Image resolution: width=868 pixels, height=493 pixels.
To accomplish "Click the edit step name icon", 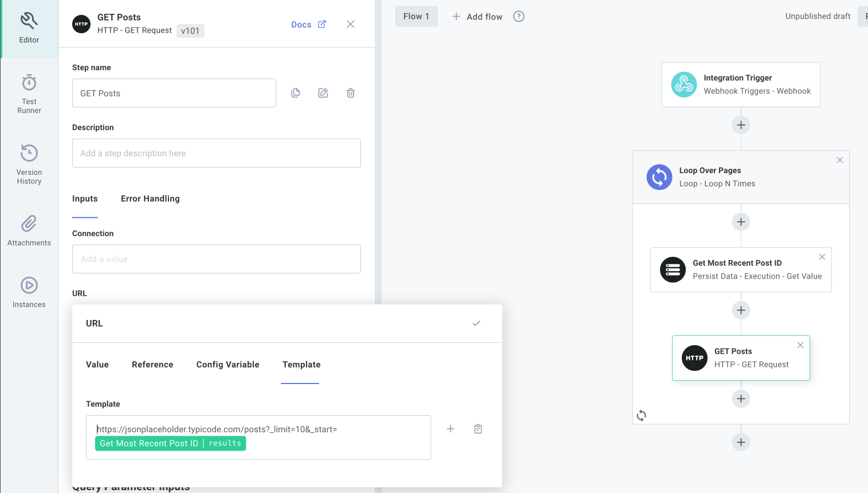I will pyautogui.click(x=323, y=93).
